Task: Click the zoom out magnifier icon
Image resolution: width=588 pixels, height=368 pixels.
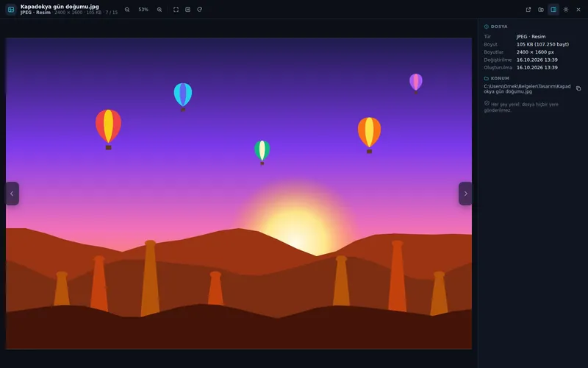Action: 127,10
